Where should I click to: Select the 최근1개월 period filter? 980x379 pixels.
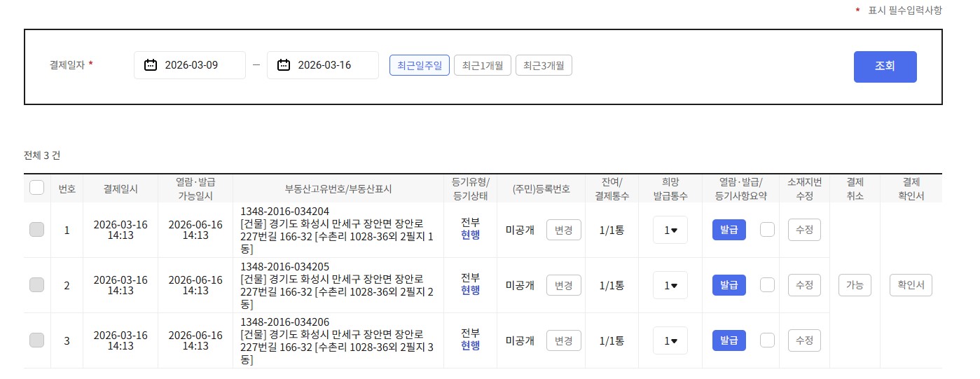[483, 65]
